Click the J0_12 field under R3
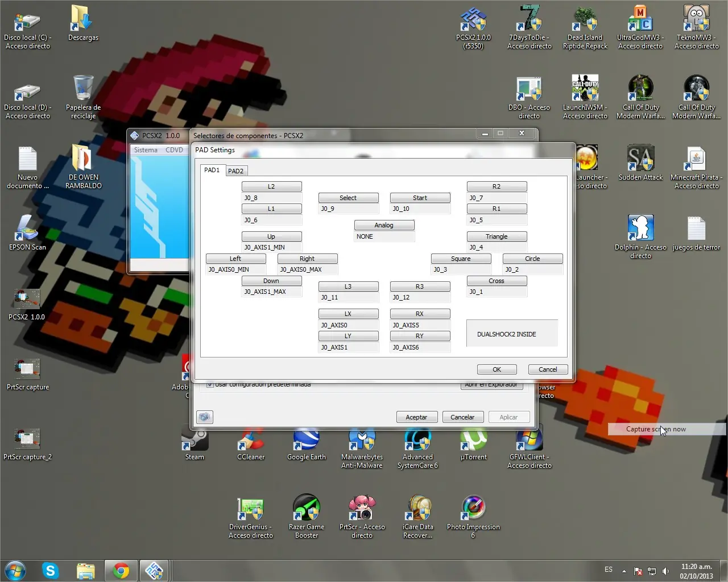Screen dimensions: 728x582 [x=420, y=297]
